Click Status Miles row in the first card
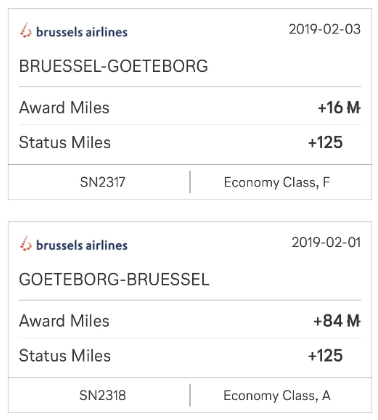This screenshot has width=378, height=420. point(190,143)
